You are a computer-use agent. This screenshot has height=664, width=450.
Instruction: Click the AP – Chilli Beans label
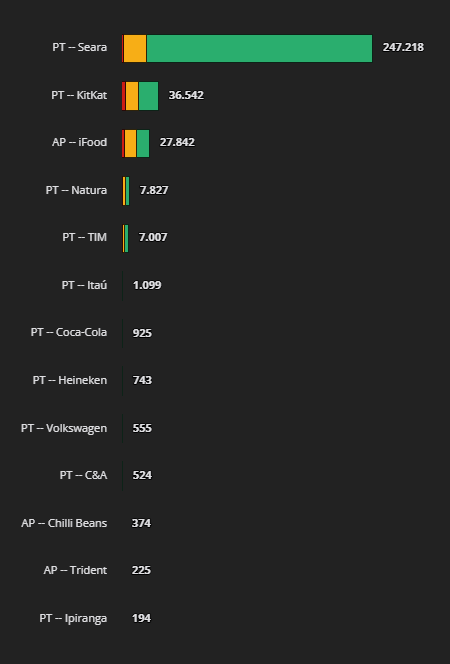[64, 523]
